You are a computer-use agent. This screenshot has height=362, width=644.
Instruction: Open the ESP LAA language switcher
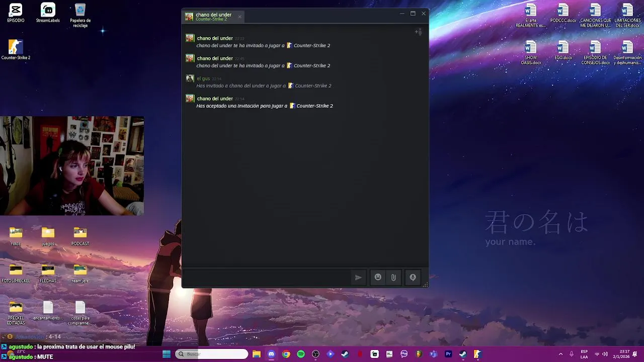584,354
